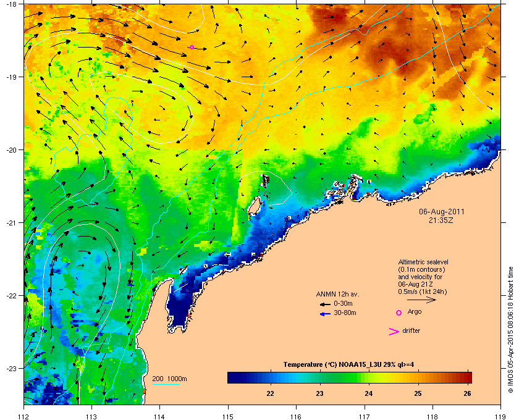
Task: Click the longitude axis label 112
Action: 24,417
